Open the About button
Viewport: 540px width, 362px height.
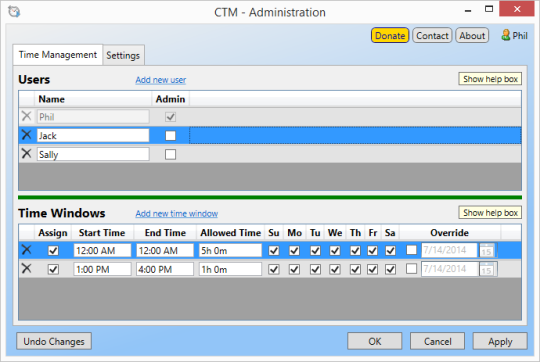point(472,35)
